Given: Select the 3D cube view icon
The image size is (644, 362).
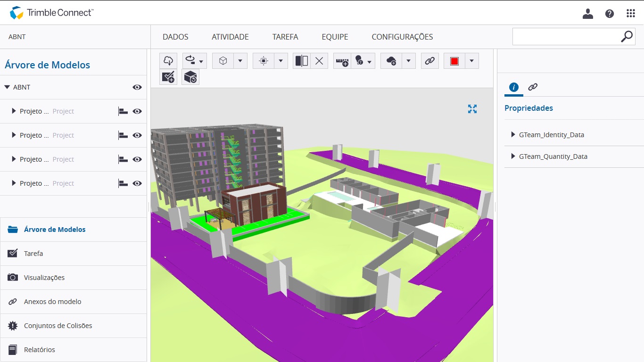Looking at the screenshot, I should coord(223,61).
